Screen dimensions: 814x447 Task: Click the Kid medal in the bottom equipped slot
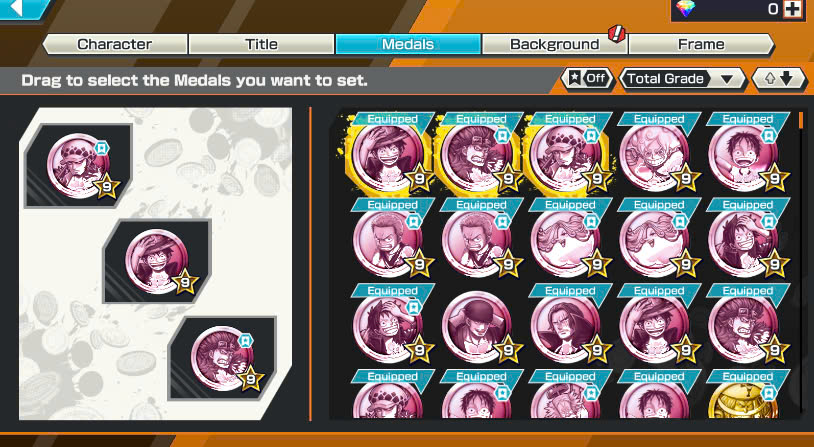(x=223, y=358)
